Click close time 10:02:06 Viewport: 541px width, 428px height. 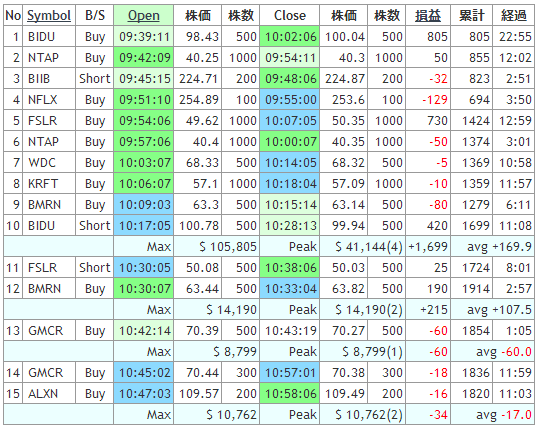290,37
